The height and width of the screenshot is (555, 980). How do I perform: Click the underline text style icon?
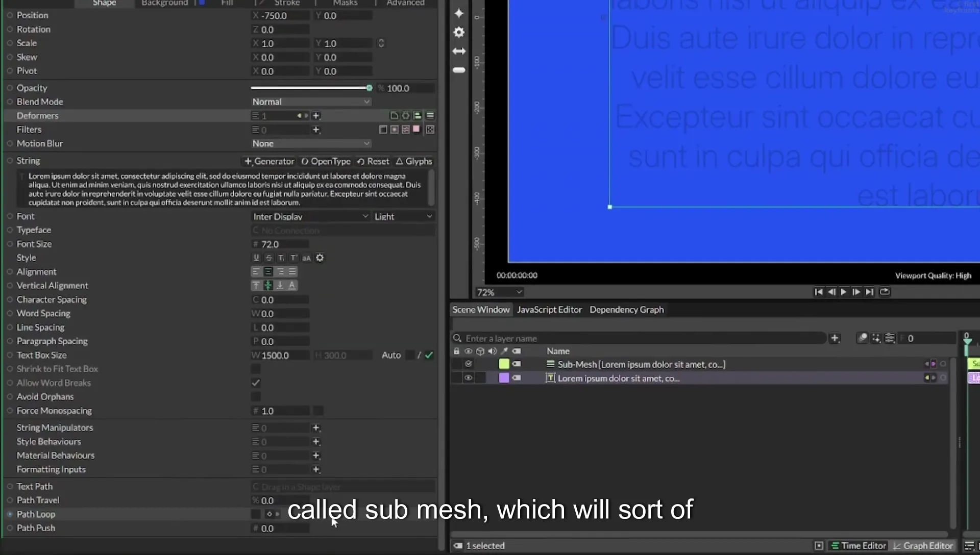256,258
